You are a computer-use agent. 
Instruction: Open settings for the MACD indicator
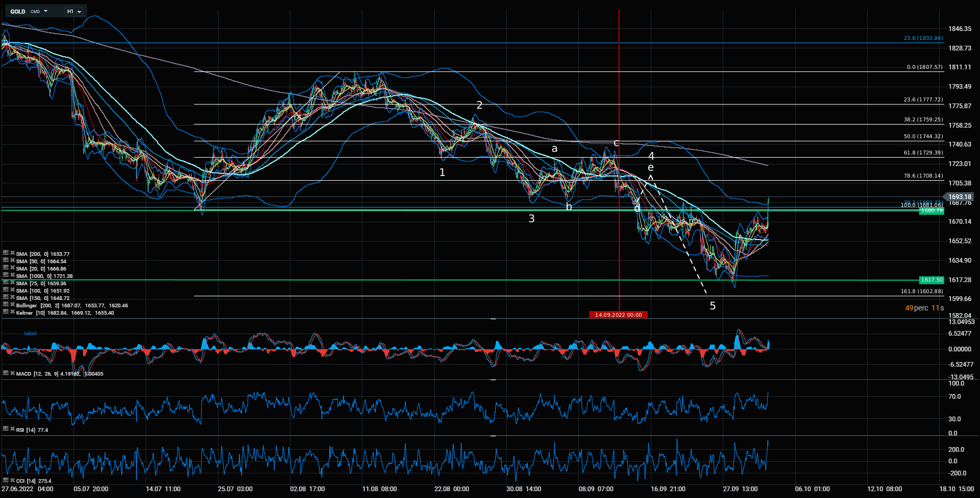click(5, 373)
